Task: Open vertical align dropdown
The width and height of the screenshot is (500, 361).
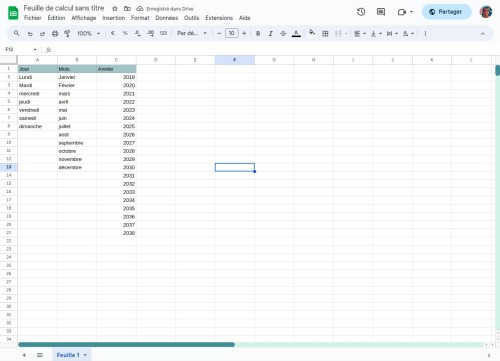Action: [x=376, y=33]
